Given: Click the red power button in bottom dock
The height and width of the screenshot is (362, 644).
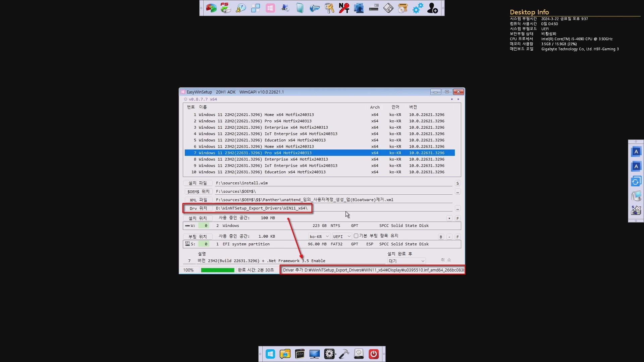Looking at the screenshot, I should [x=374, y=354].
